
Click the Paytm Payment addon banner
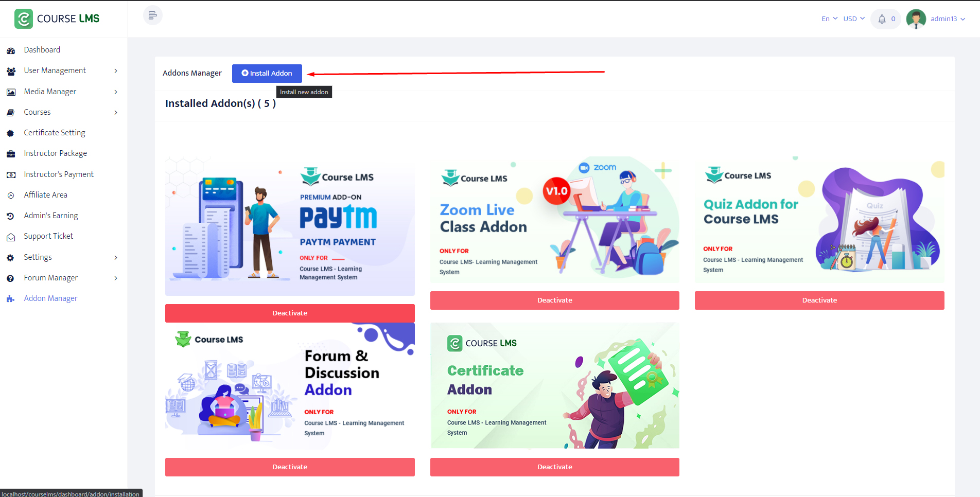pos(290,226)
